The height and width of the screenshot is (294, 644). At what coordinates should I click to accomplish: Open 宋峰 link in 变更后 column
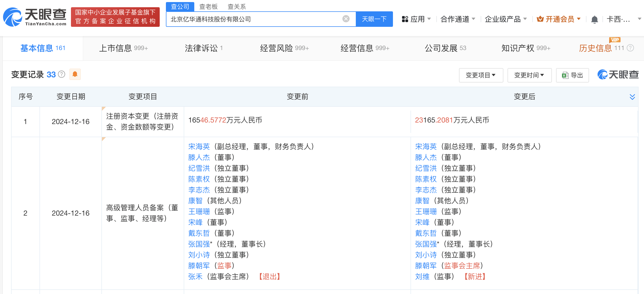422,222
